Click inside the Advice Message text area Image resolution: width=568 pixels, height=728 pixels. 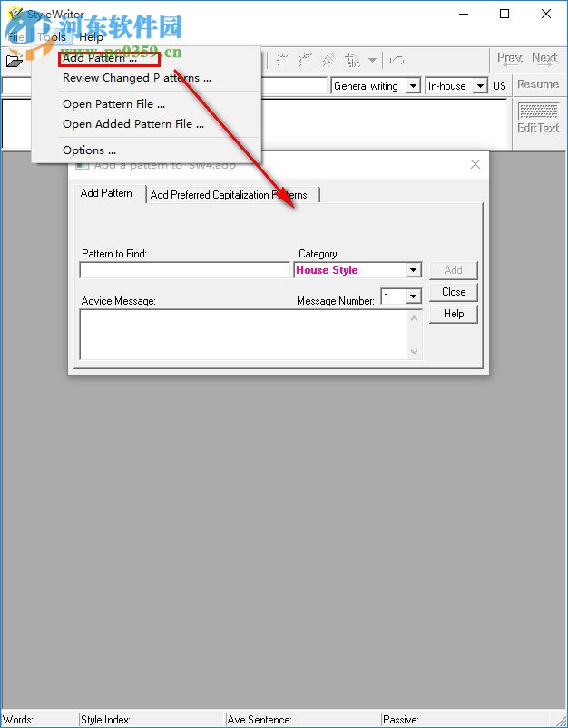click(x=244, y=335)
